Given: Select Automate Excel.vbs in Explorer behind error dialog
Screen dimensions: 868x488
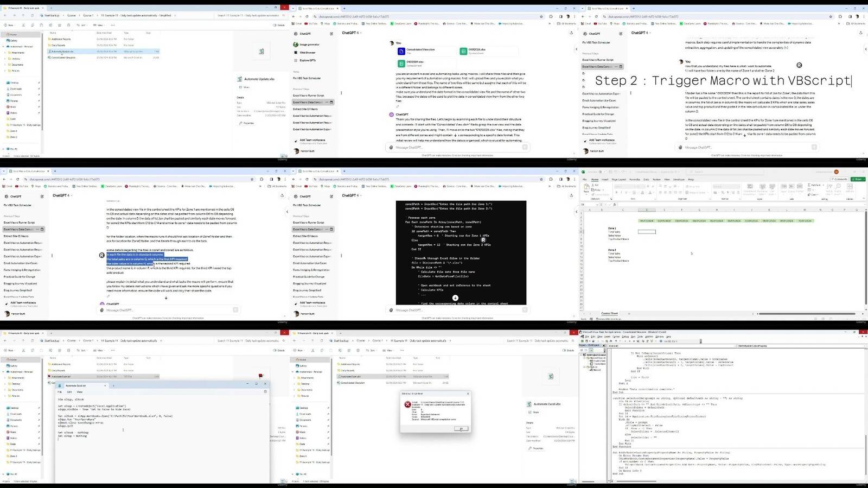Looking at the screenshot, I should click(393, 376).
